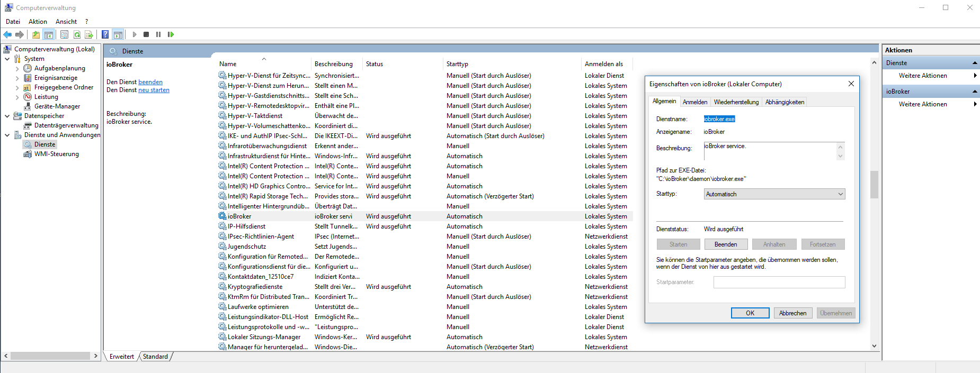
Task: Collapse the ioBroker actions section
Action: [975, 92]
